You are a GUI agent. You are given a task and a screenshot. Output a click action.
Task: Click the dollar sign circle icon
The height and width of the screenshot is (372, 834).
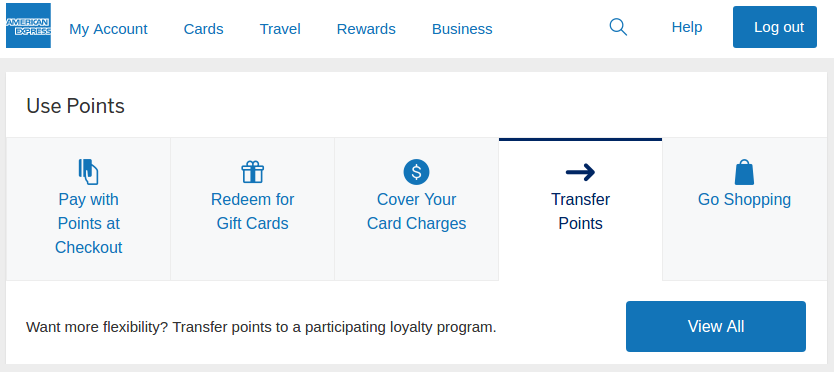pos(416,172)
